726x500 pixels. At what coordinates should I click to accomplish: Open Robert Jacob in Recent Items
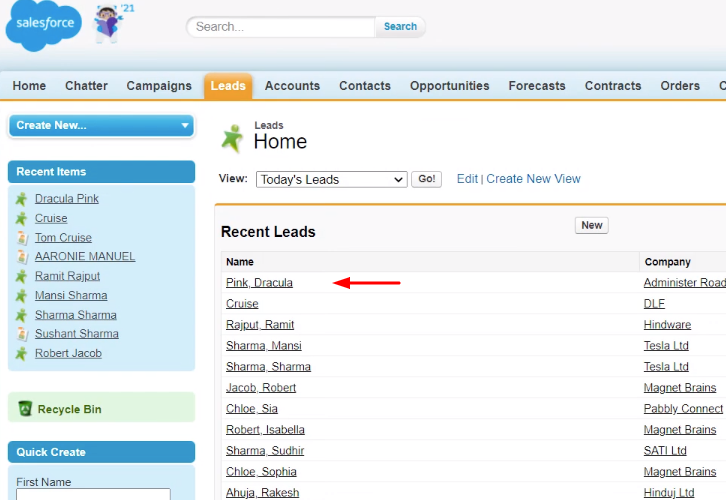coord(69,353)
